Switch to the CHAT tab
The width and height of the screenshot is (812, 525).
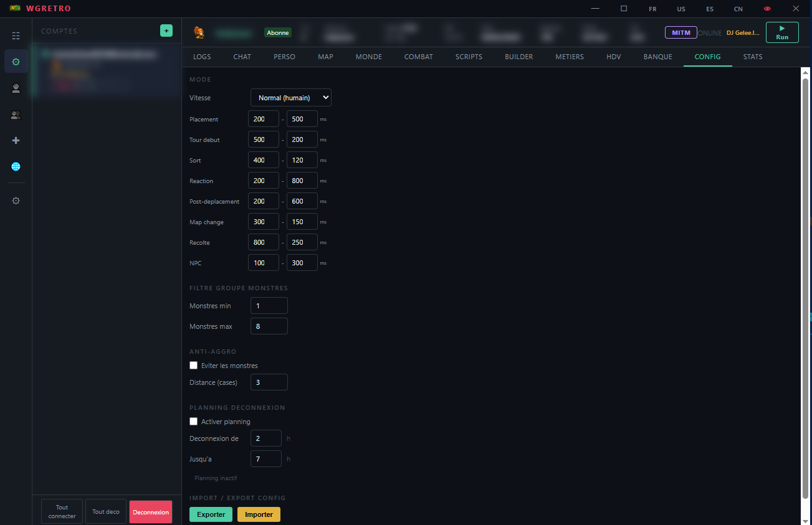pyautogui.click(x=242, y=57)
